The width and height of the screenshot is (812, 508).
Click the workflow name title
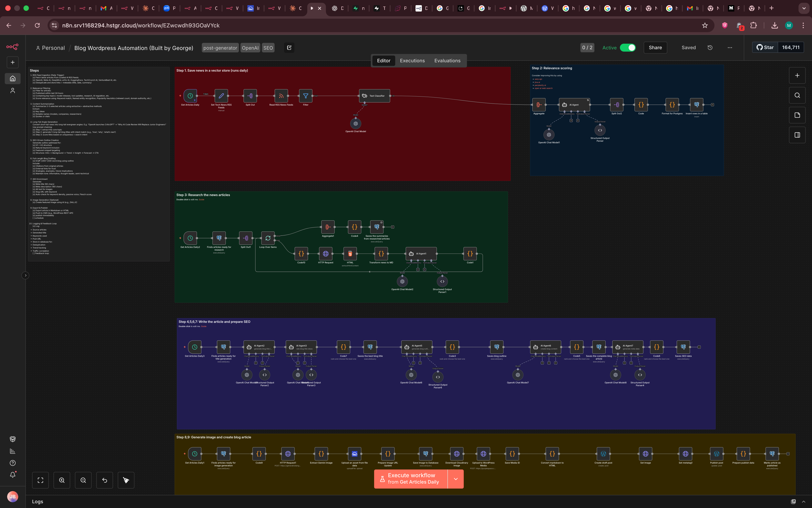[134, 48]
